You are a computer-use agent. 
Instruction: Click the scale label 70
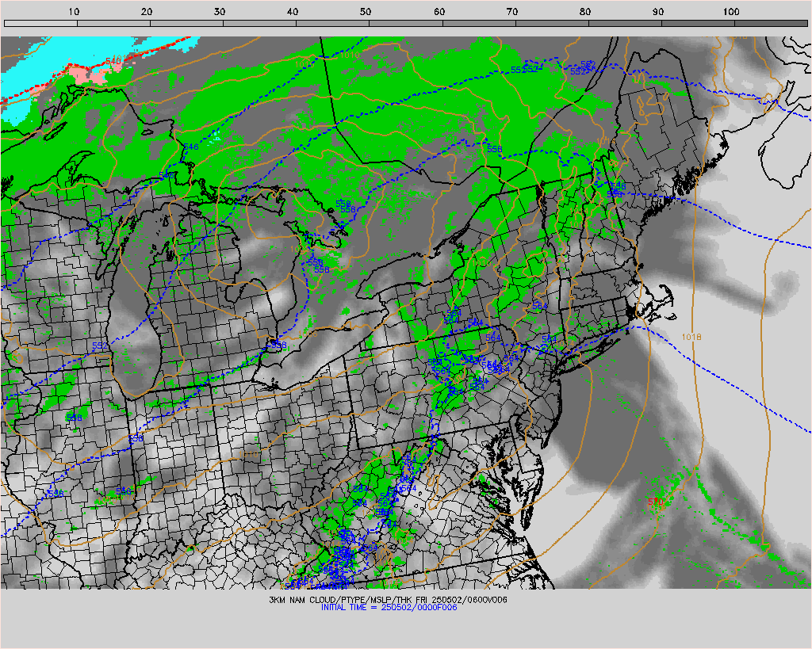tap(512, 11)
